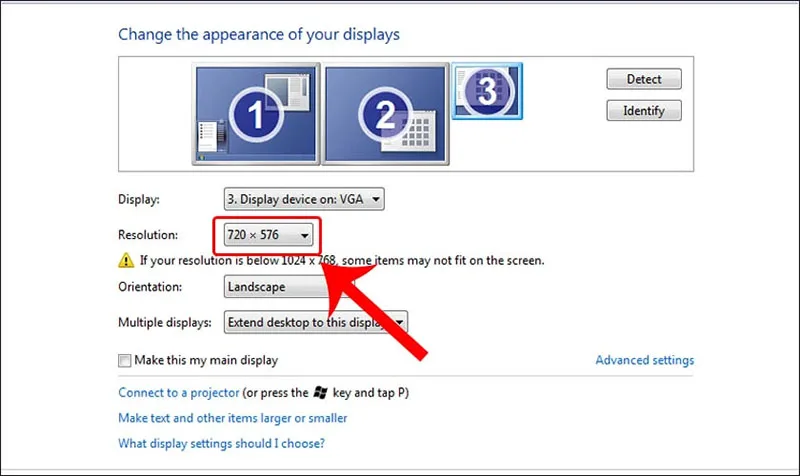Select monitor 2 icon in display preview
The height and width of the screenshot is (476, 800).
click(385, 114)
